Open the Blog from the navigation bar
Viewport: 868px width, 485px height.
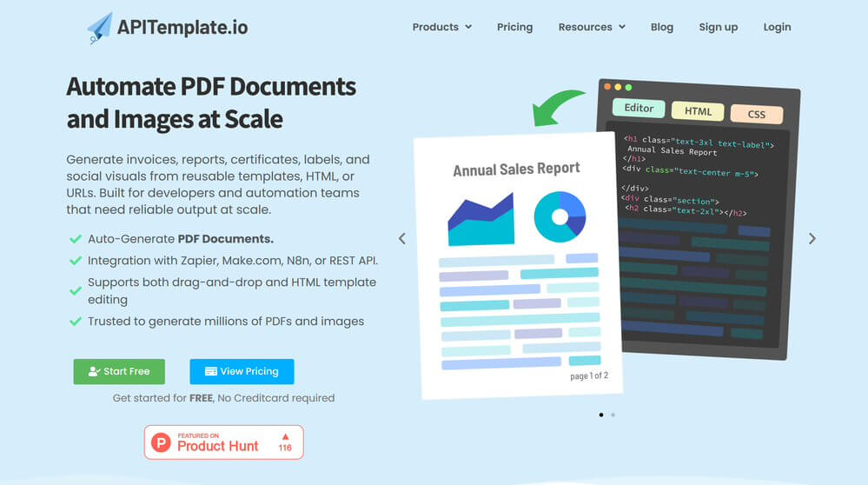point(662,27)
